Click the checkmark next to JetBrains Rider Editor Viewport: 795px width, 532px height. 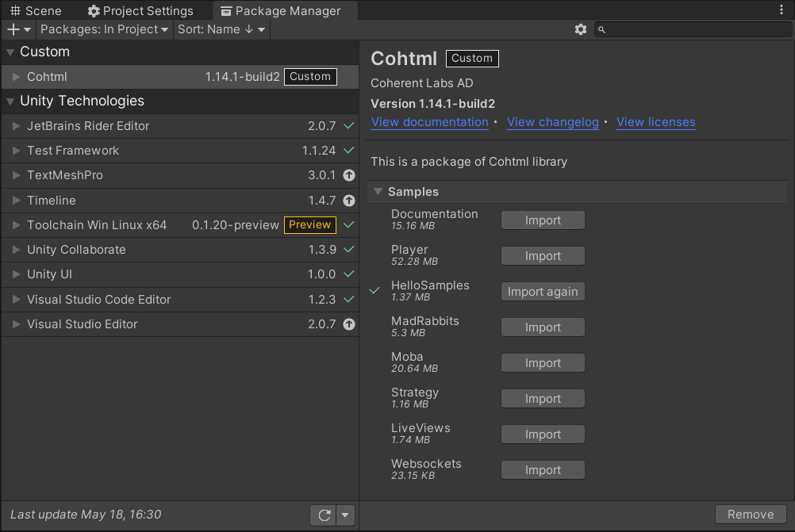349,125
